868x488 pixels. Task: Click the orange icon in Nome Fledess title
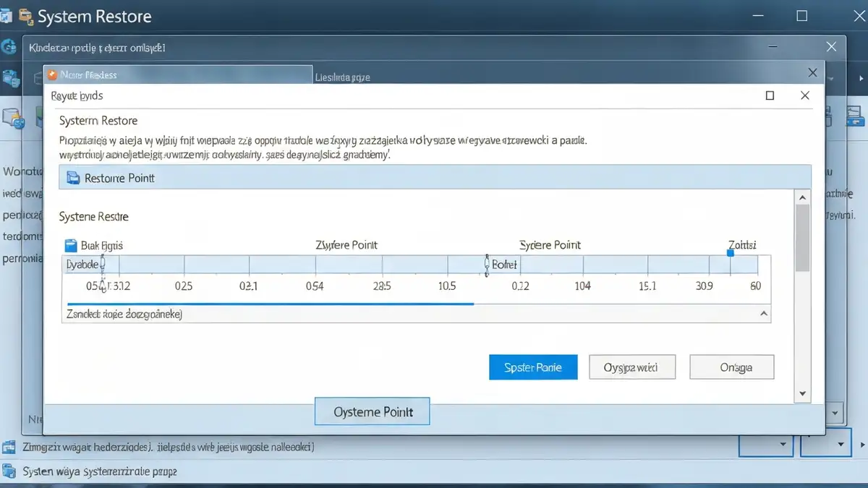[54, 74]
